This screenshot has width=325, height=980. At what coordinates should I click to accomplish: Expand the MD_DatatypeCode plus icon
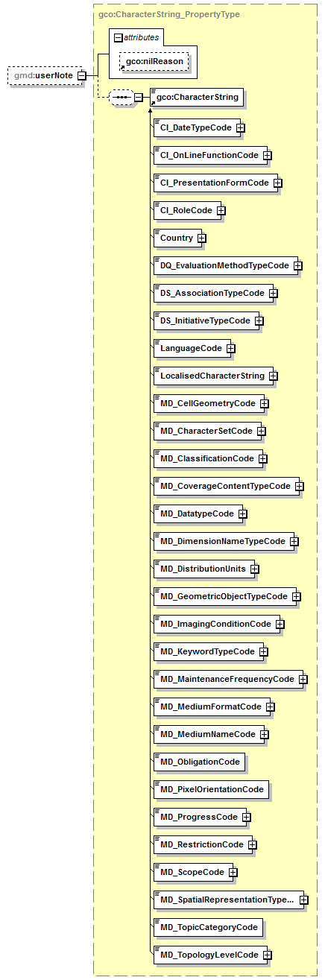point(242,513)
